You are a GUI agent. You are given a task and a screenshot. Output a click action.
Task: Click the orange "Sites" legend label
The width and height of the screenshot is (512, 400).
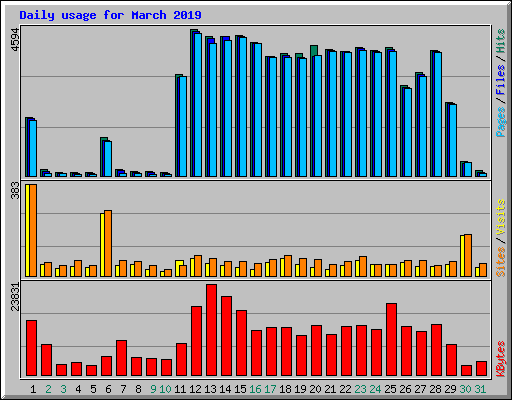pos(500,262)
